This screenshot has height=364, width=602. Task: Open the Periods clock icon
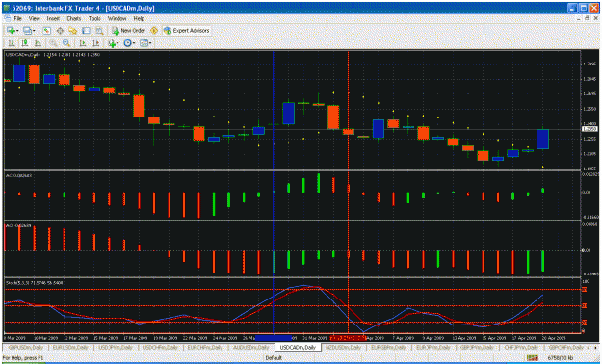(127, 43)
